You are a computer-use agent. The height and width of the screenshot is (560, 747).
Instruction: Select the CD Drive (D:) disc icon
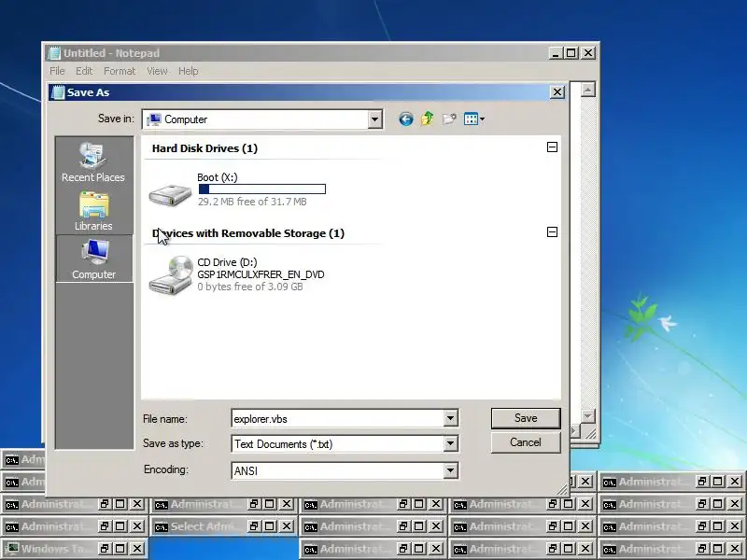coord(170,275)
